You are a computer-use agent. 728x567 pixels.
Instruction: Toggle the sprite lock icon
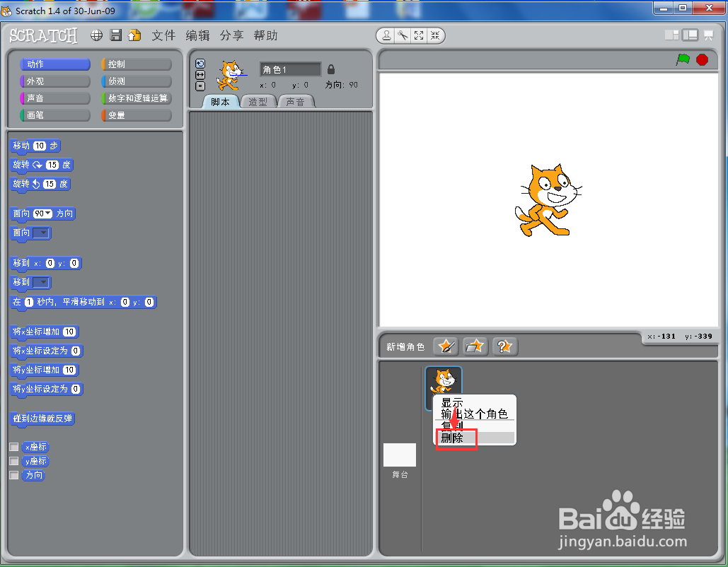pyautogui.click(x=331, y=69)
